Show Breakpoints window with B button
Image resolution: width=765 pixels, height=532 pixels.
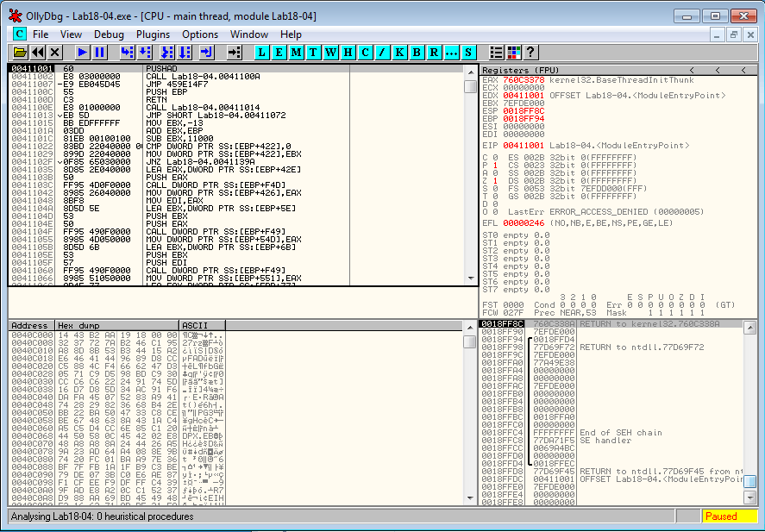(x=415, y=53)
